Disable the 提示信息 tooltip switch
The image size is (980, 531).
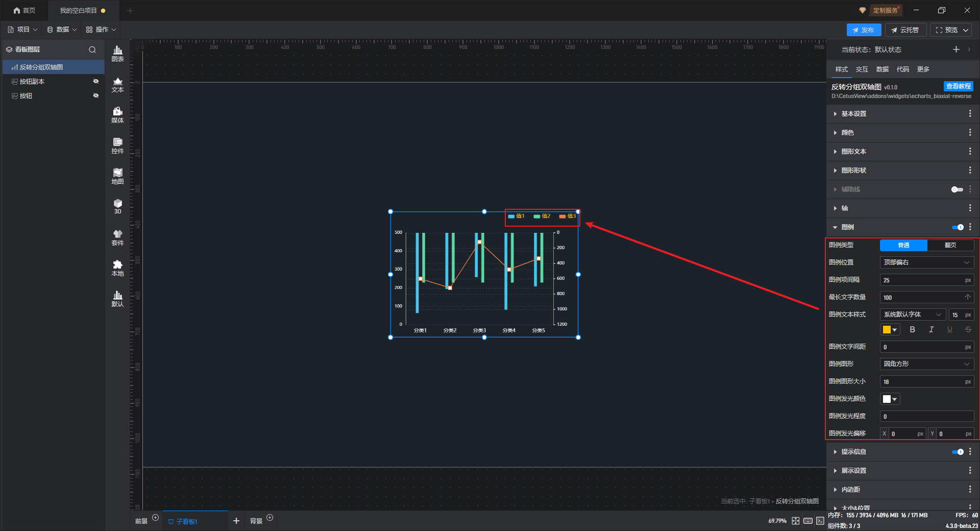click(958, 452)
